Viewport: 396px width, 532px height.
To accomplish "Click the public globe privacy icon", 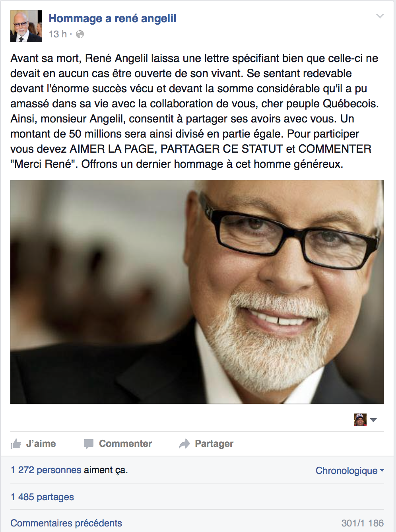I will [x=80, y=34].
